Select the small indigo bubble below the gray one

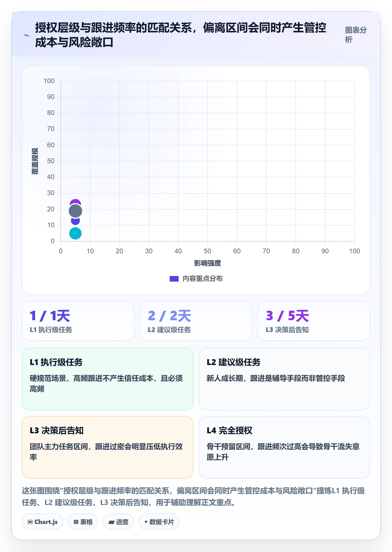pyautogui.click(x=75, y=221)
